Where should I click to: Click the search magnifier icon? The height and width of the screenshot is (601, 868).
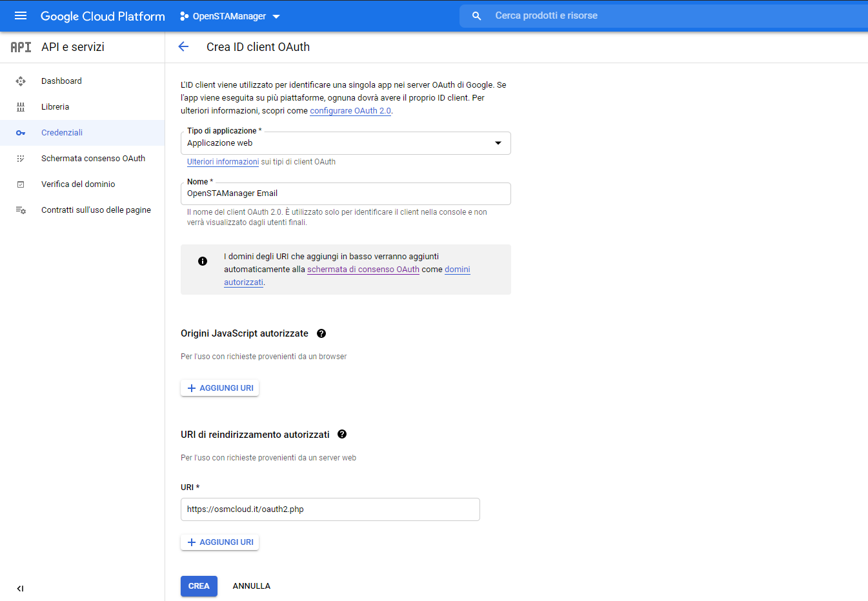476,16
